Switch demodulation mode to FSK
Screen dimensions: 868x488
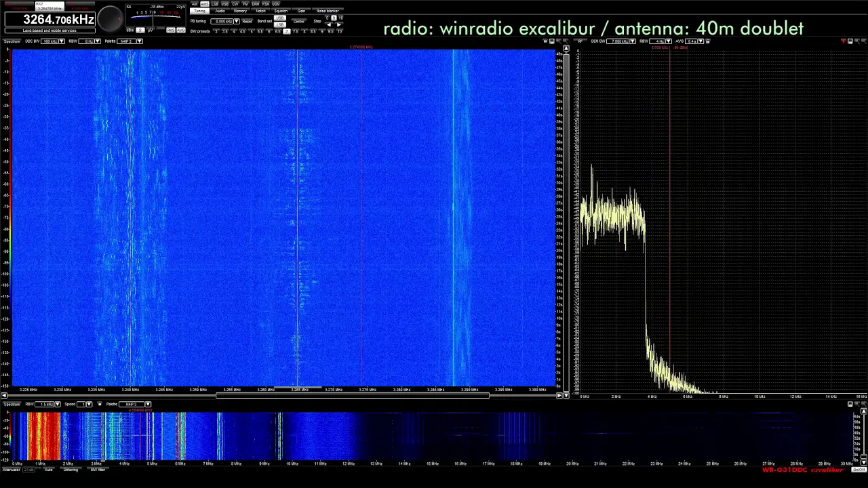(x=266, y=3)
